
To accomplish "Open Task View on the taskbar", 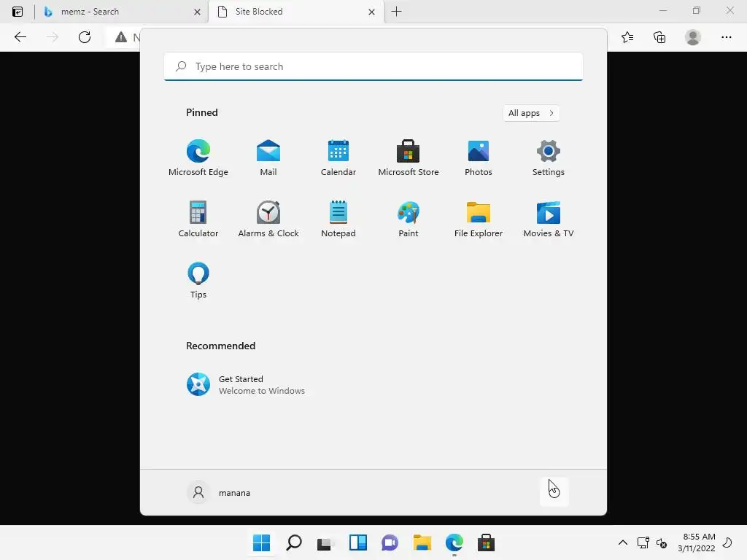I will [325, 542].
